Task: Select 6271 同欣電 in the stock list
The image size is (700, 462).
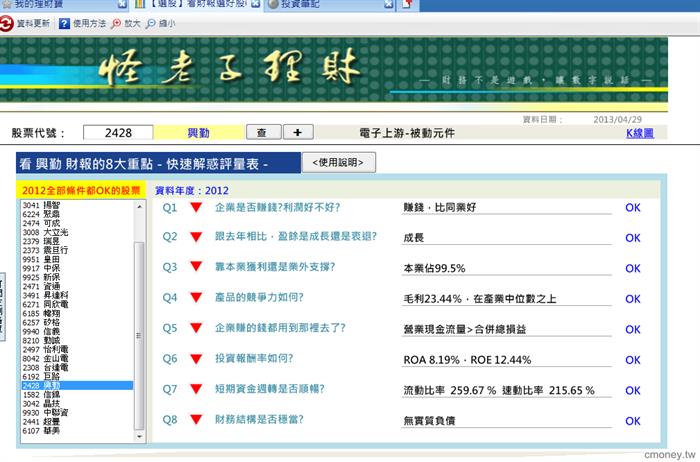Action: [78, 304]
